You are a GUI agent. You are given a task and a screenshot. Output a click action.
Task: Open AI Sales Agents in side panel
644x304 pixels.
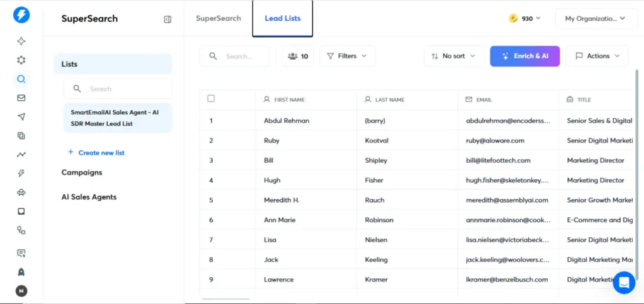[89, 197]
